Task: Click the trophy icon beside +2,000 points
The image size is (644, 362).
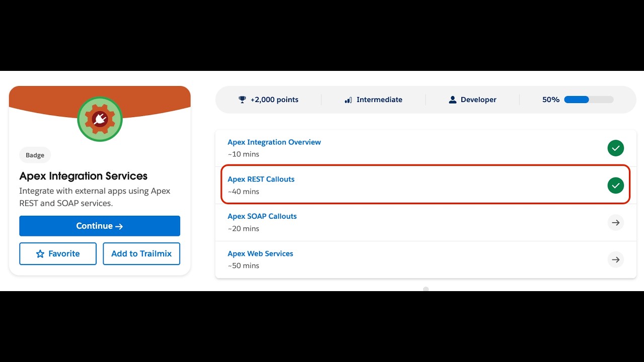Action: pyautogui.click(x=242, y=100)
